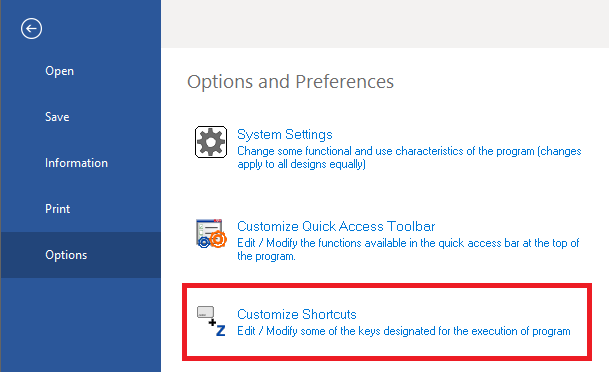
Task: Open the Information section
Action: tap(76, 163)
